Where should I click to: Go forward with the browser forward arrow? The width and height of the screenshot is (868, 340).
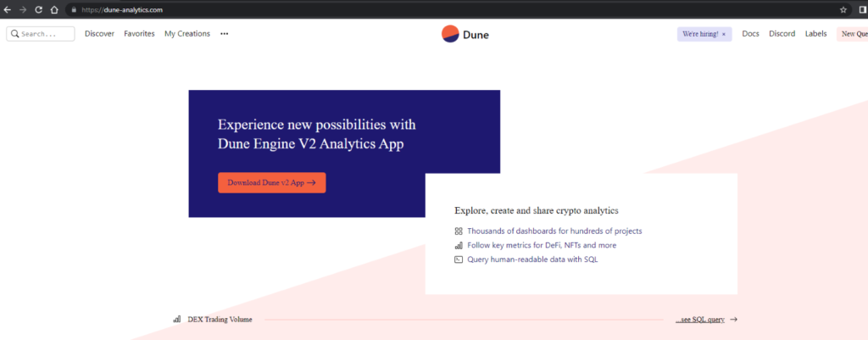click(x=23, y=9)
